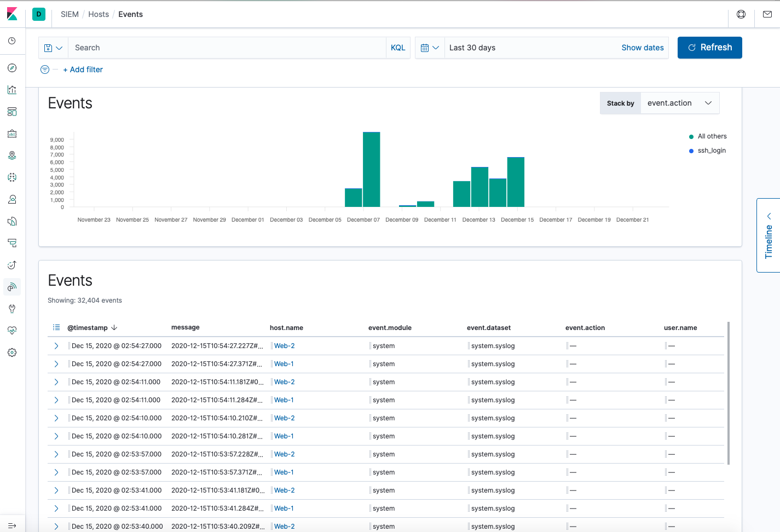Open Visualize chart icon in sidebar
This screenshot has height=532, width=780.
(12, 90)
